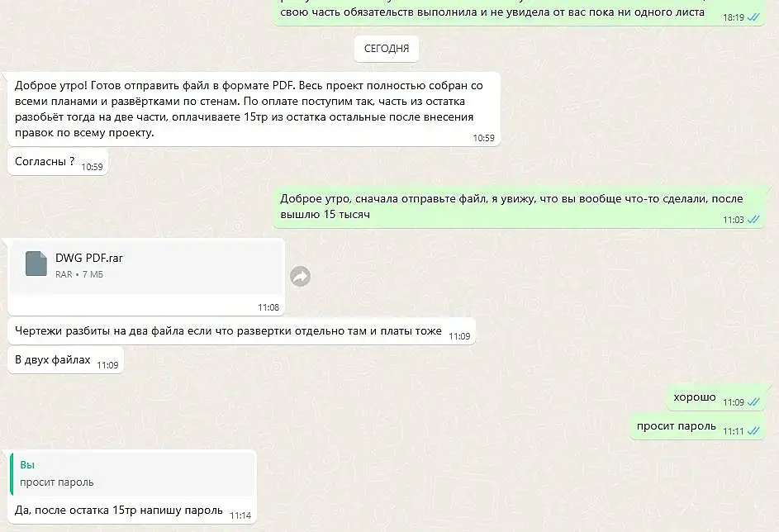Select the "хорошо" outgoing message
The height and width of the screenshot is (532, 779).
coord(715,397)
